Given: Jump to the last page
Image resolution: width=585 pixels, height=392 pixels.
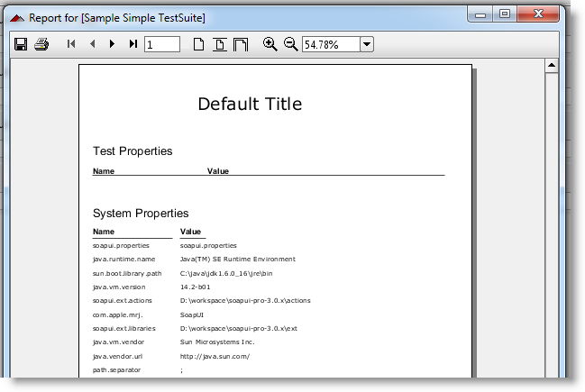Looking at the screenshot, I should 133,44.
